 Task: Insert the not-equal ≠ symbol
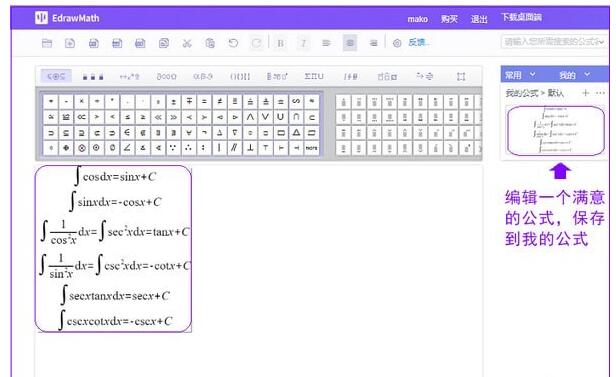(x=219, y=102)
